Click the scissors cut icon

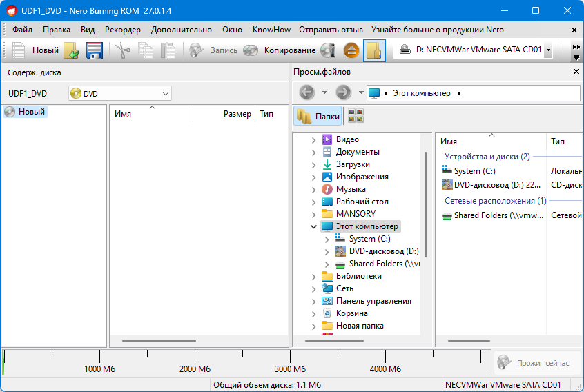(x=123, y=50)
